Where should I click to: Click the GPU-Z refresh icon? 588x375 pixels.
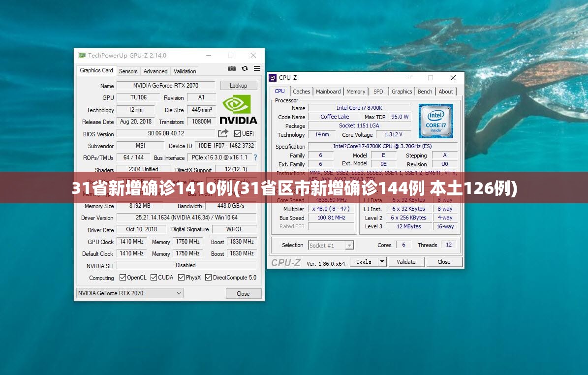click(x=245, y=68)
